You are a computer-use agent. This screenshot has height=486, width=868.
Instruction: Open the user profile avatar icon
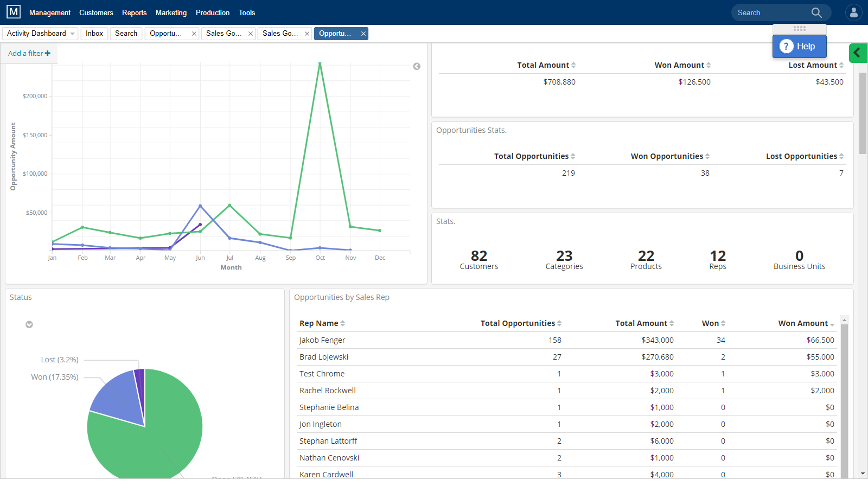853,12
